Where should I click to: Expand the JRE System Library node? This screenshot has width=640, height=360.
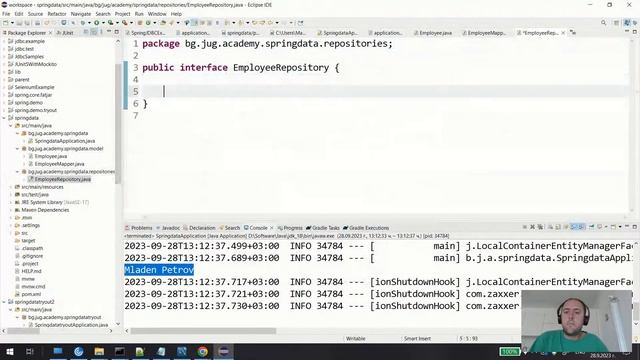click(x=11, y=202)
